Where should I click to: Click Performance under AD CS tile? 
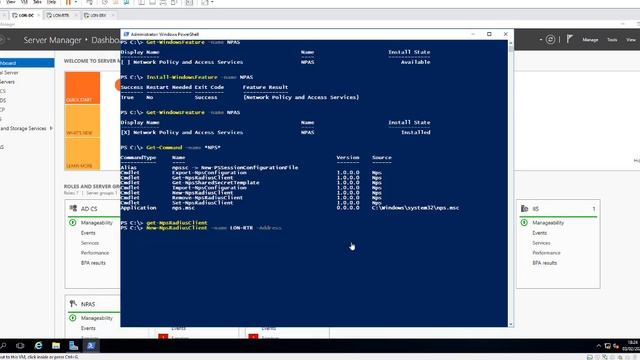95,253
